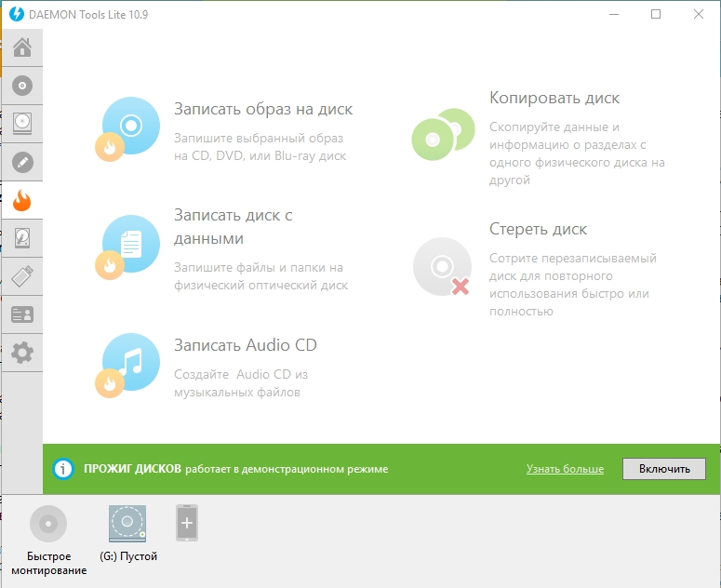Click 'Быстрое монтирование' label
The height and width of the screenshot is (588, 721).
click(x=48, y=563)
